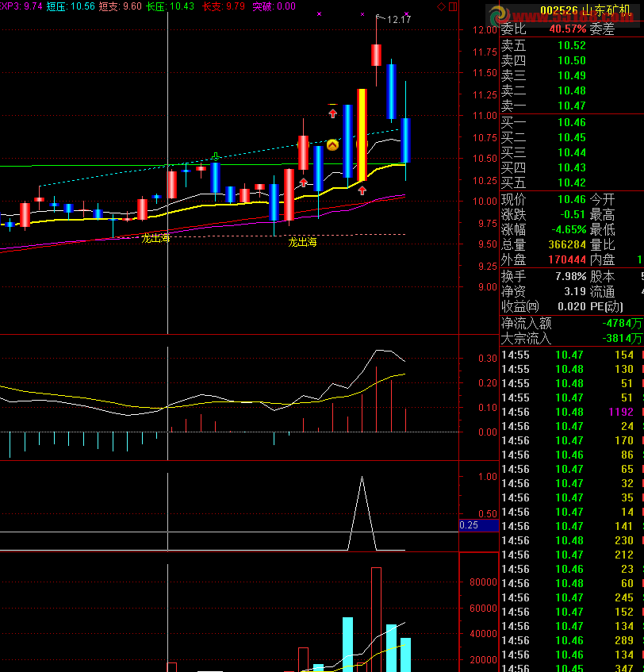The width and height of the screenshot is (644, 672).
Task: Click the 净资 3.19 value
Action: tap(575, 291)
